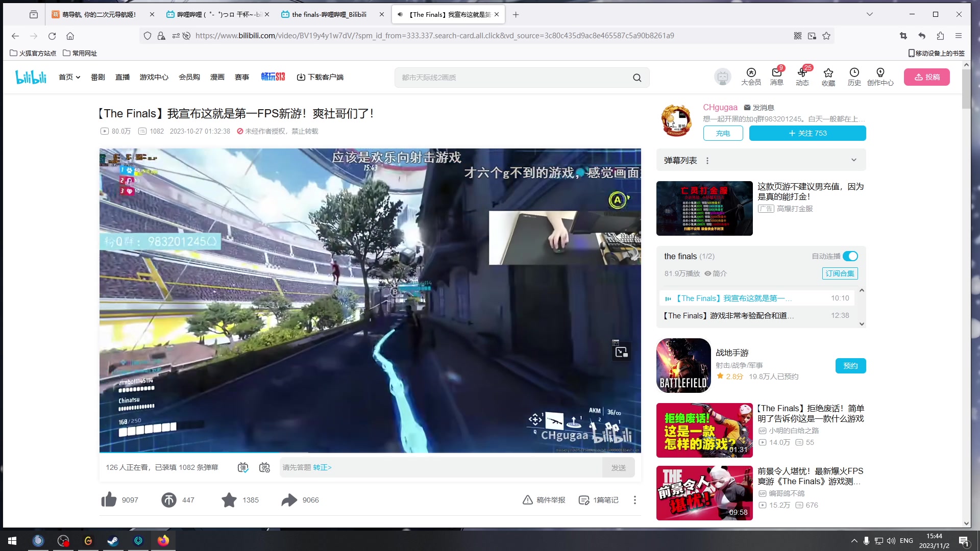This screenshot has width=980, height=551.
Task: Open the 漫画 nav item
Action: (217, 77)
